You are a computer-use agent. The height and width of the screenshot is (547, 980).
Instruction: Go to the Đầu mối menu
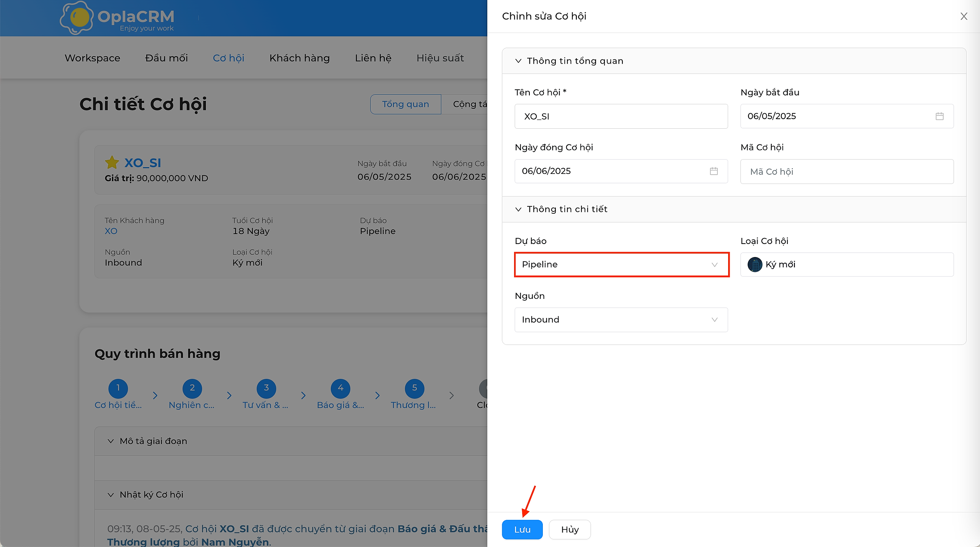[167, 58]
